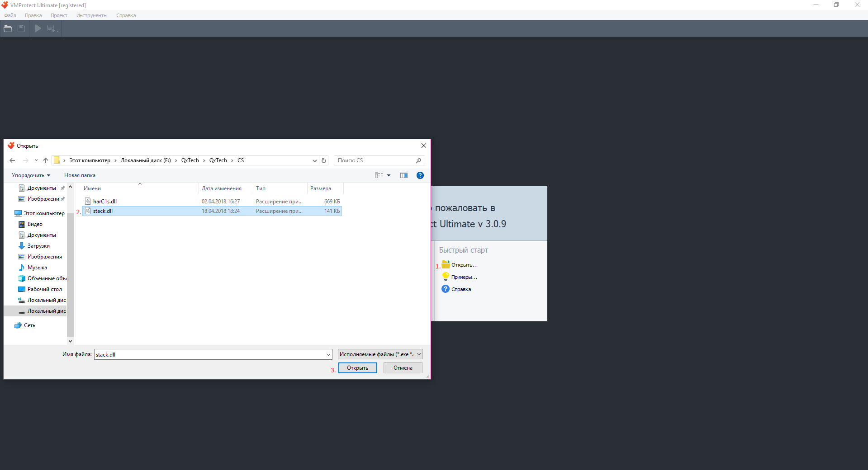Click the open project folder toolbar icon
The height and width of the screenshot is (470, 868).
8,28
